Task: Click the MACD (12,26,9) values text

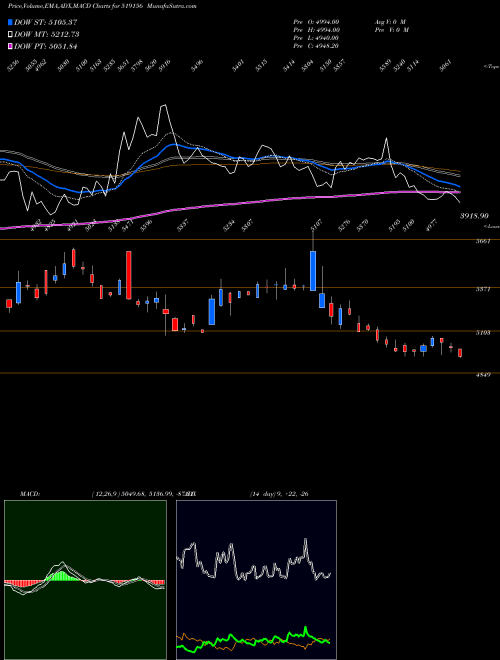Action: 141,494
